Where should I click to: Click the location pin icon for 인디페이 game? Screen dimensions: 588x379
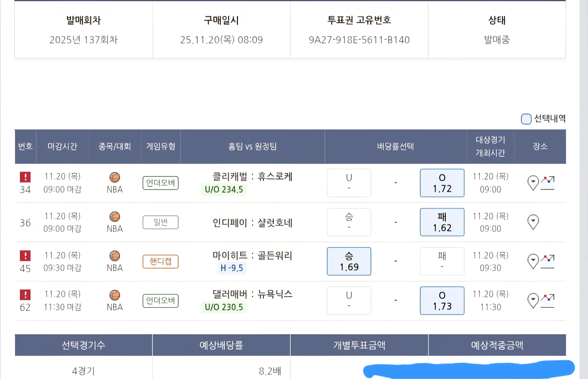(x=533, y=222)
